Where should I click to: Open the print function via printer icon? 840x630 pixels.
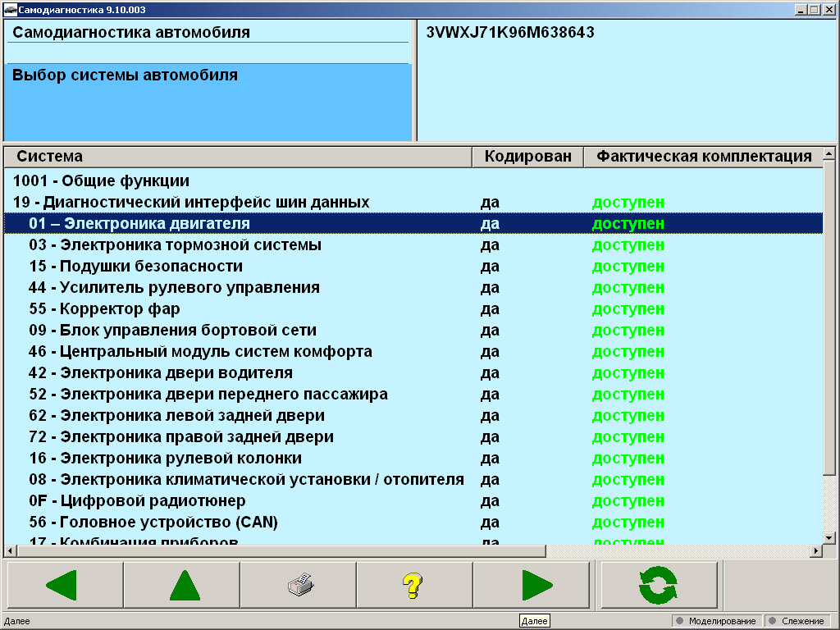click(298, 584)
